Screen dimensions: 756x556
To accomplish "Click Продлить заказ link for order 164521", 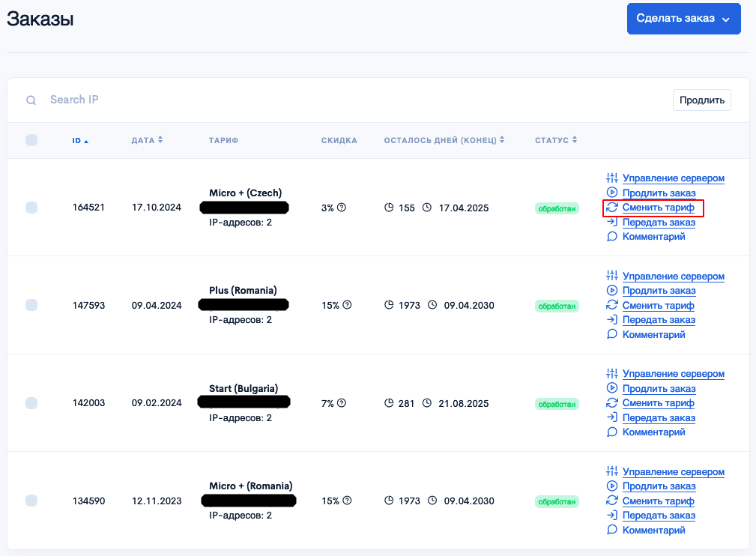I will point(659,193).
